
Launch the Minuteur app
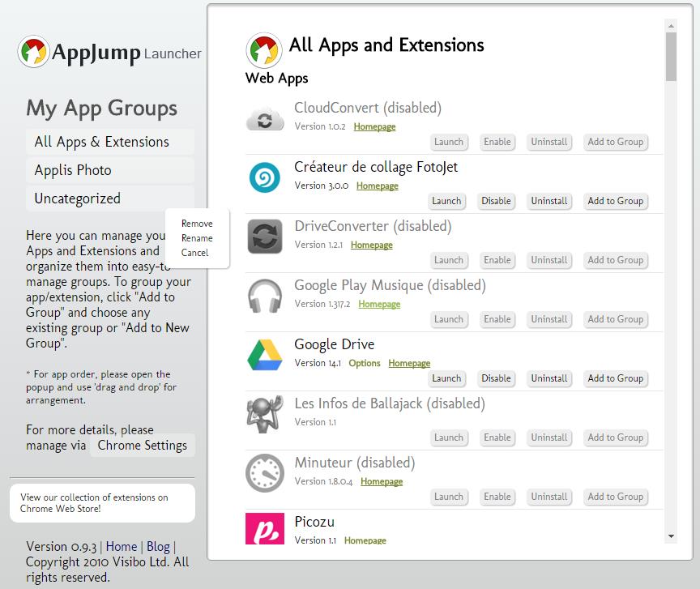tap(449, 497)
